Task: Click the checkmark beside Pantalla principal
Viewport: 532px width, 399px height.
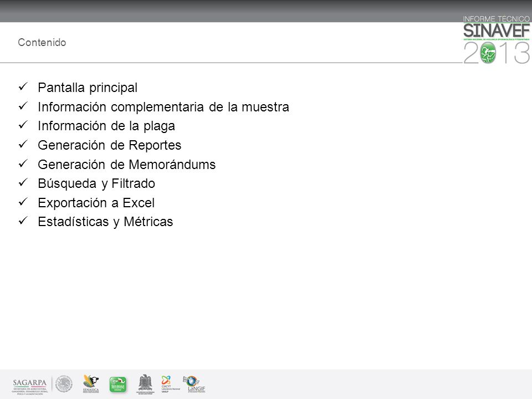Action: tap(23, 86)
